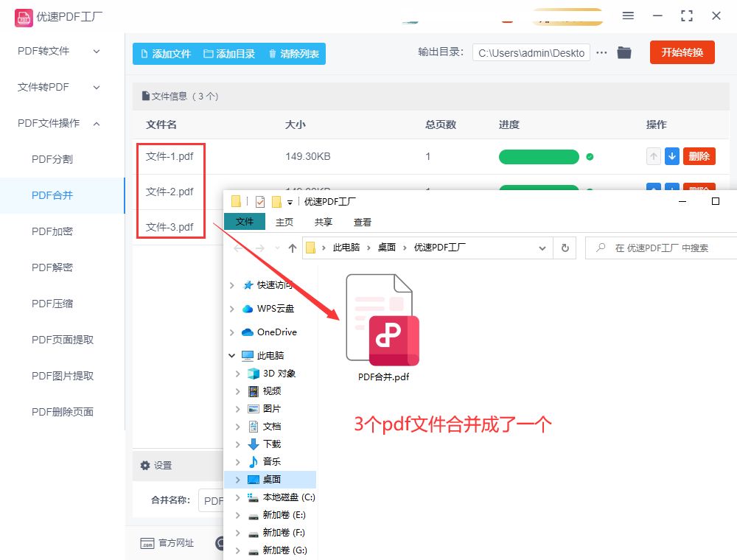This screenshot has width=737, height=560.
Task: Click 删除 for 文件-1.pdf row
Action: pyautogui.click(x=699, y=156)
